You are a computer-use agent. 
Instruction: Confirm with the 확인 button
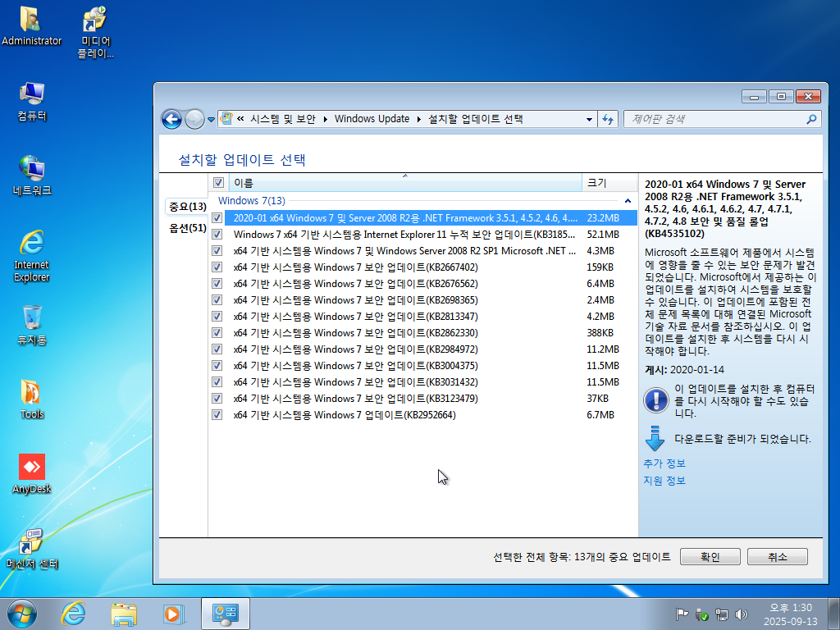(x=710, y=557)
